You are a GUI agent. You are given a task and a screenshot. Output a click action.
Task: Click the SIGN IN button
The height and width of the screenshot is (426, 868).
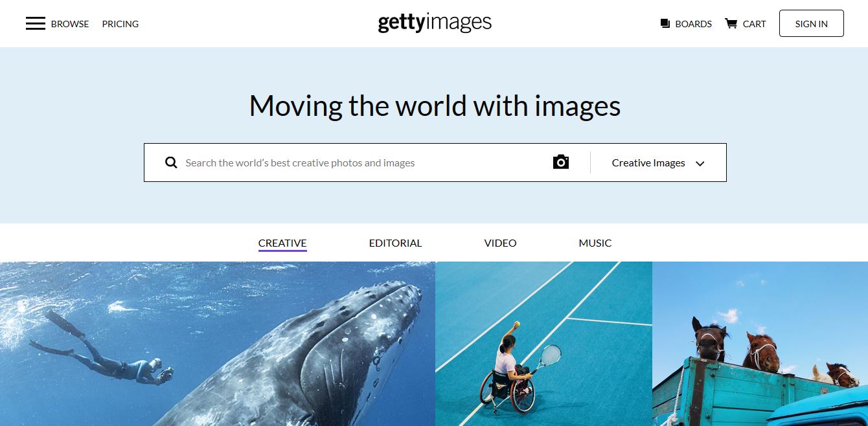coord(811,23)
